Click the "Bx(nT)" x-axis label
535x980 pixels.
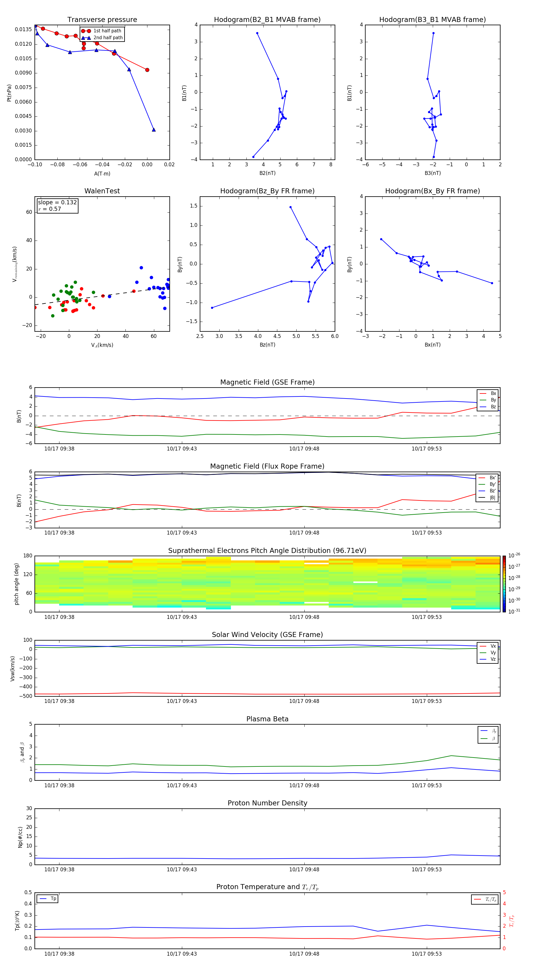pyautogui.click(x=432, y=345)
